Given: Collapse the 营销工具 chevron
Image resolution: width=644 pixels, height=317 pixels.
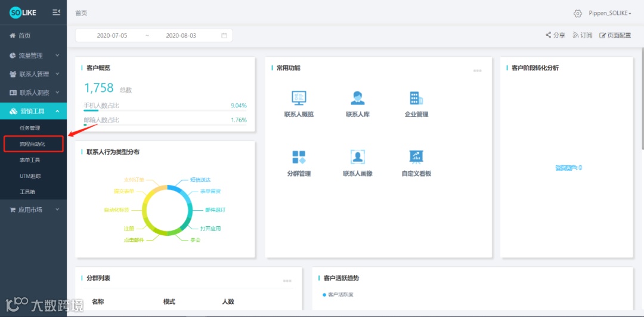Looking at the screenshot, I should (57, 111).
